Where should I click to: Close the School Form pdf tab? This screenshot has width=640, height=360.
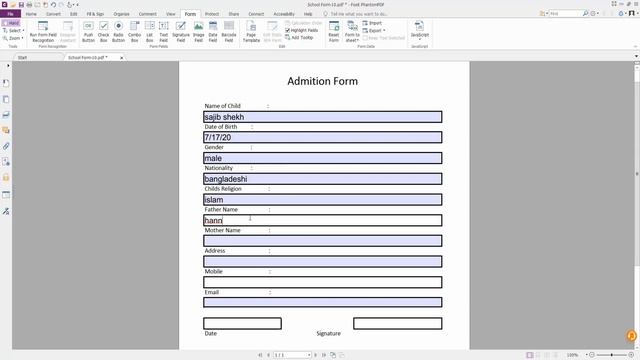(x=122, y=58)
